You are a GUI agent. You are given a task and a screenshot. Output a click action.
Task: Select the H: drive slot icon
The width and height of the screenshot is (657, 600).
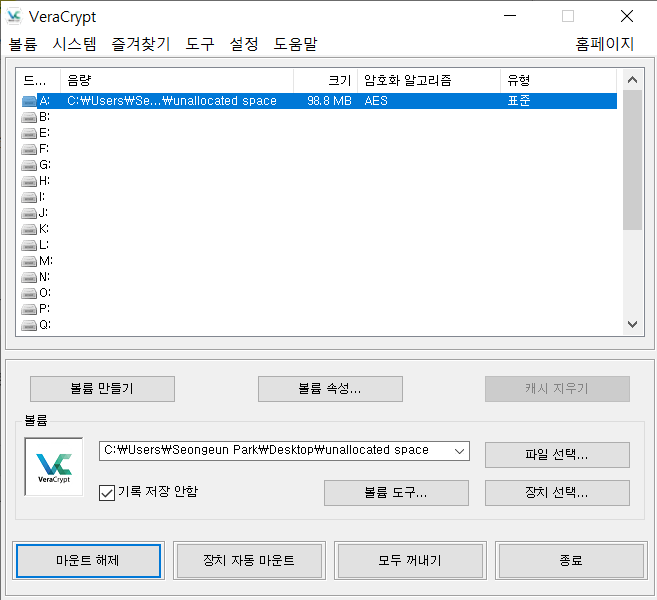point(29,181)
